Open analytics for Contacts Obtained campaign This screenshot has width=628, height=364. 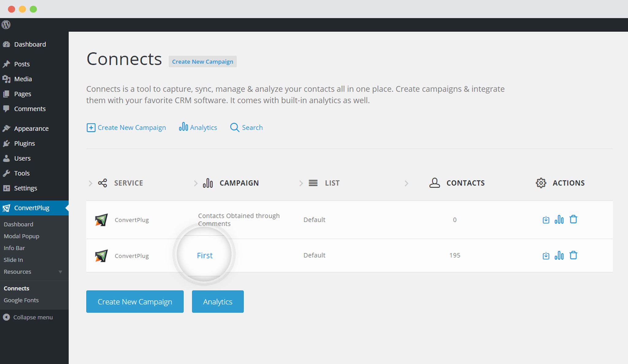pyautogui.click(x=560, y=219)
